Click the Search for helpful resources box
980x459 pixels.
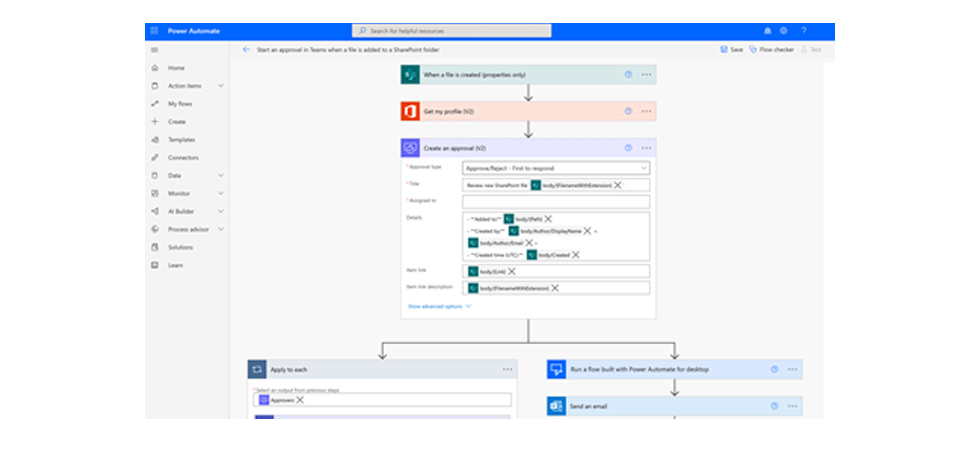450,31
